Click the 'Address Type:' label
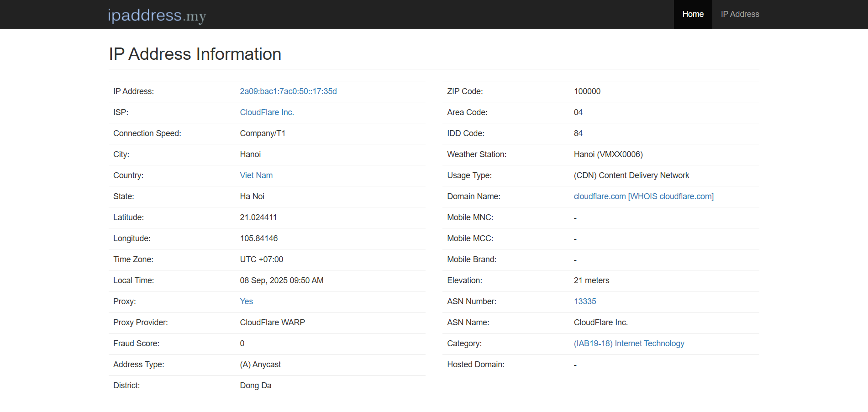The image size is (868, 412). point(138,364)
